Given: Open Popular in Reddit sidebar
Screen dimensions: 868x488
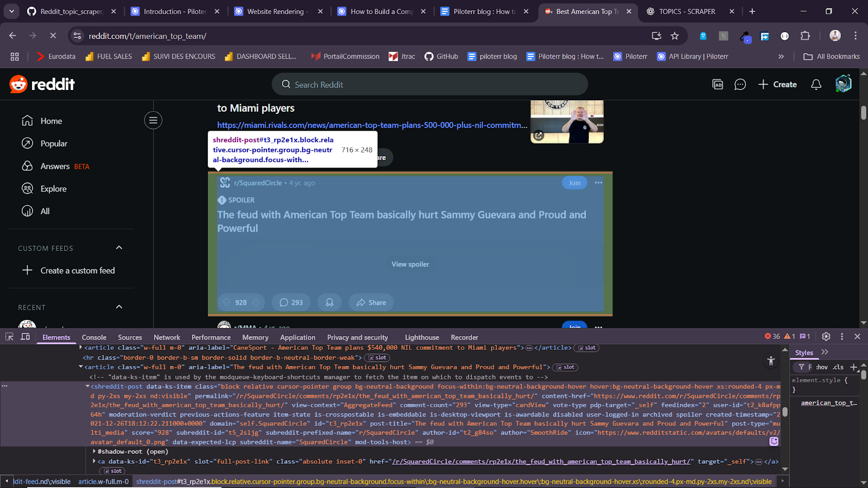Looking at the screenshot, I should point(44,144).
